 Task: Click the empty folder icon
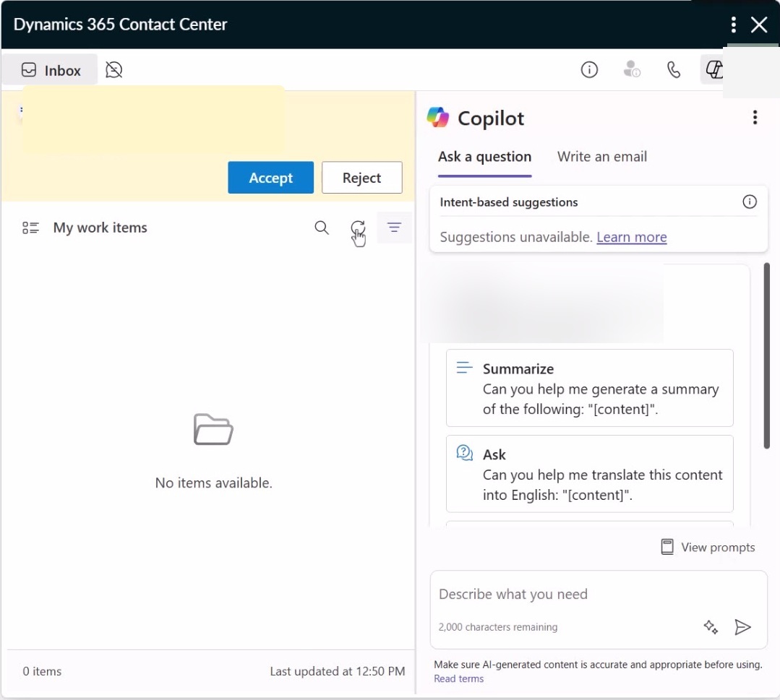(213, 429)
